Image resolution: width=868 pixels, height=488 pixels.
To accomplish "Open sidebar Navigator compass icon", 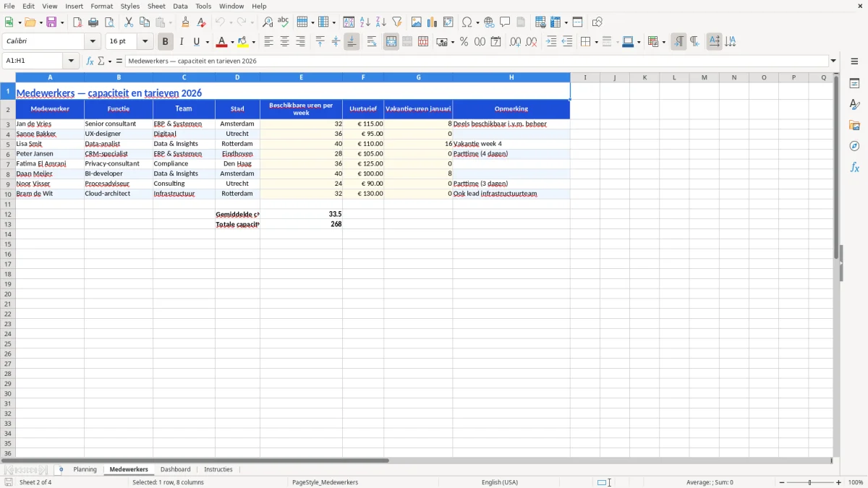I will point(854,146).
